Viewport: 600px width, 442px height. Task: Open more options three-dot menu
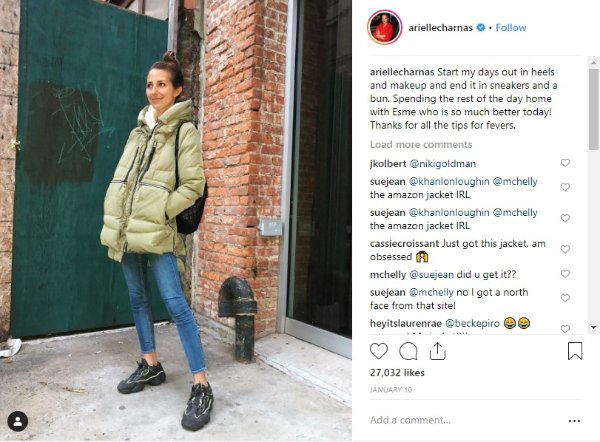(x=574, y=421)
